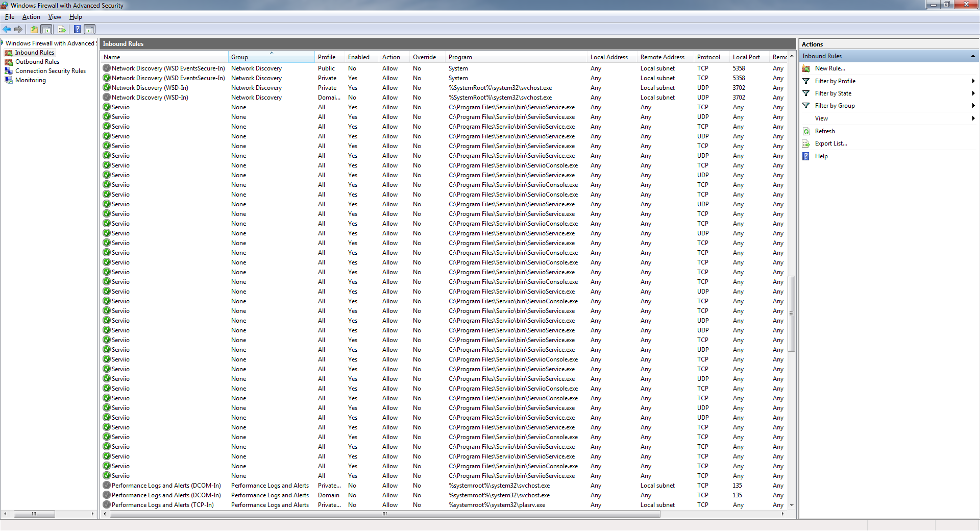
Task: Click the rule list horizontal scrollbar thumb
Action: [385, 514]
